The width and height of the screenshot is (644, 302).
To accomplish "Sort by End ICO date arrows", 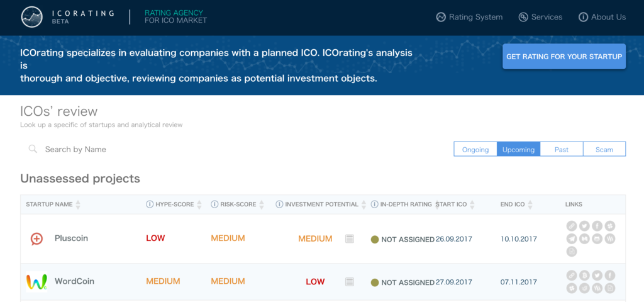I will pos(530,204).
